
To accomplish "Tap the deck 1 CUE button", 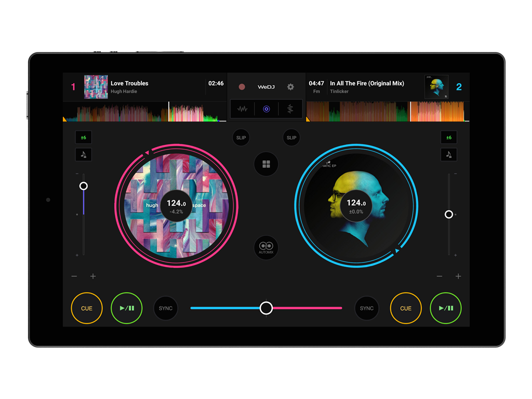I will (87, 308).
